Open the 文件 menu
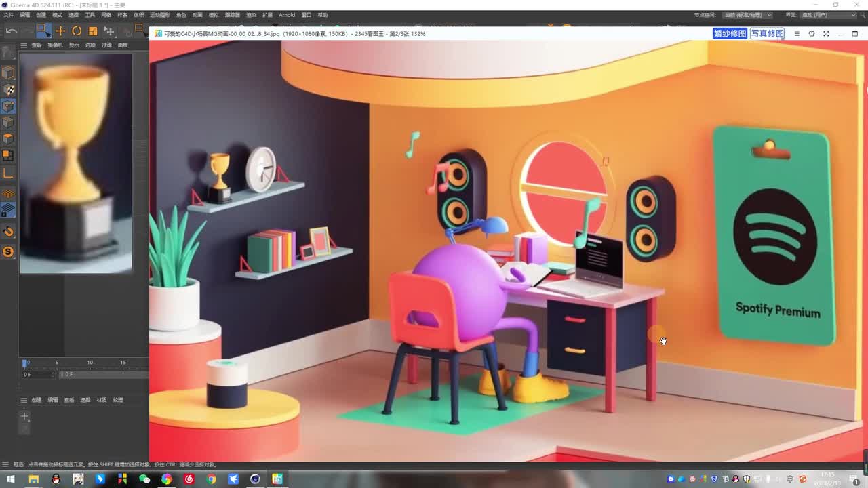Image resolution: width=868 pixels, height=488 pixels. point(8,15)
